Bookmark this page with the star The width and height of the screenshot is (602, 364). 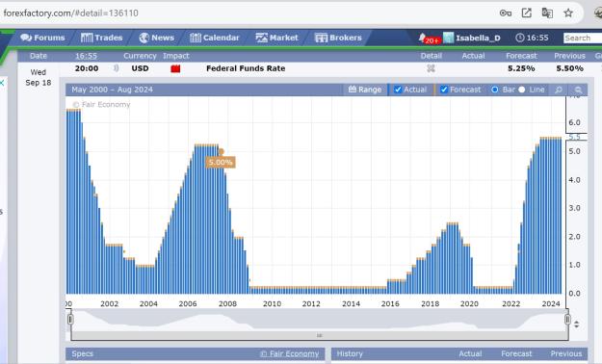click(568, 13)
